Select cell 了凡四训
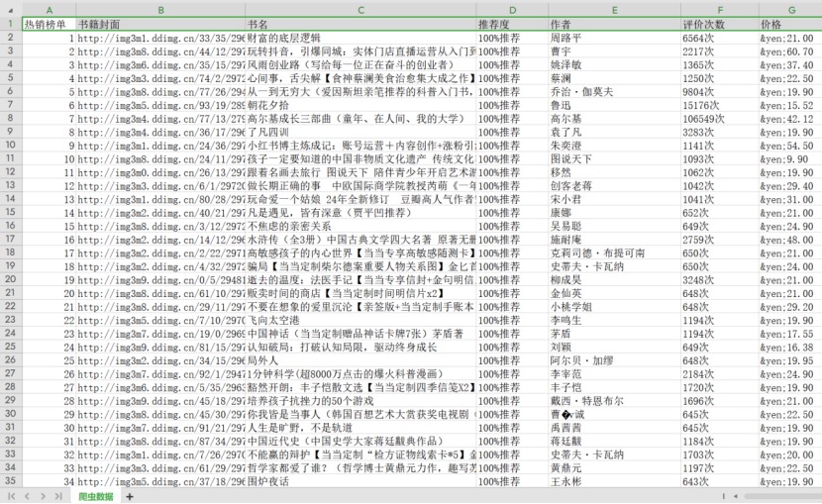This screenshot has height=504, width=822. pos(360,132)
